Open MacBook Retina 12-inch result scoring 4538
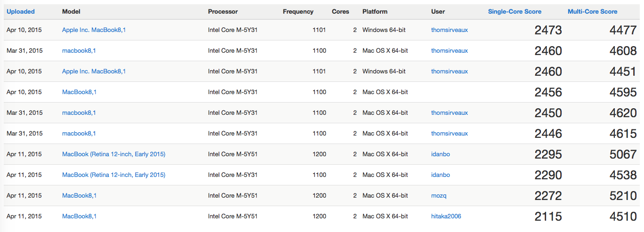This screenshot has height=232, width=644. (x=113, y=175)
